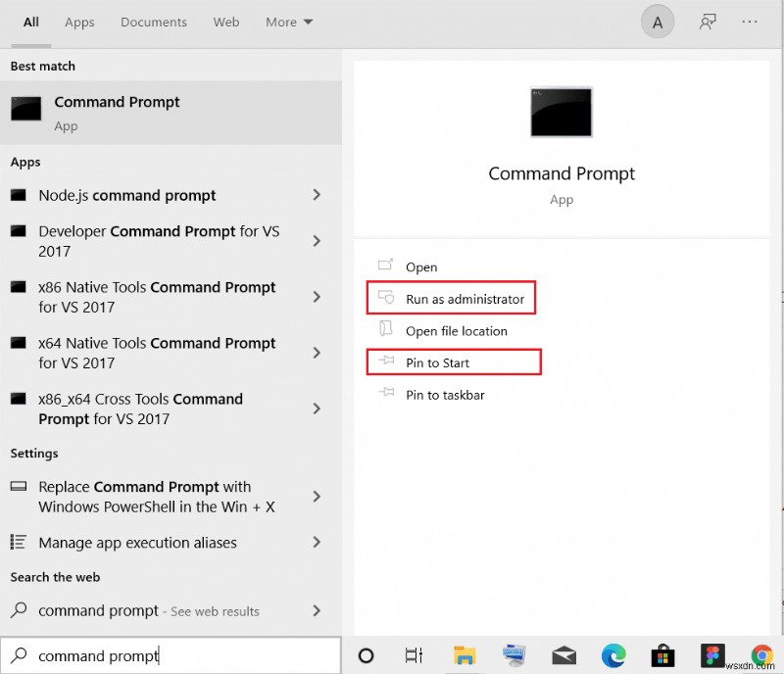The image size is (784, 674).
Task: Open Microsoft Edge from the taskbar
Action: click(x=614, y=656)
